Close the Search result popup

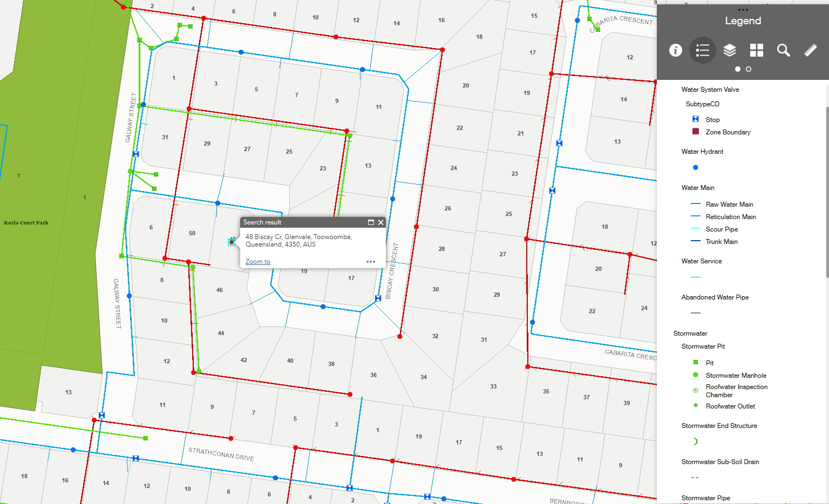380,222
